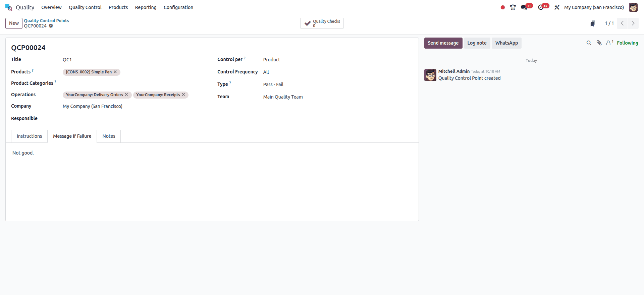Screen dimensions: 644x295
Task: Navigate to next record with right chevron
Action: pyautogui.click(x=633, y=23)
